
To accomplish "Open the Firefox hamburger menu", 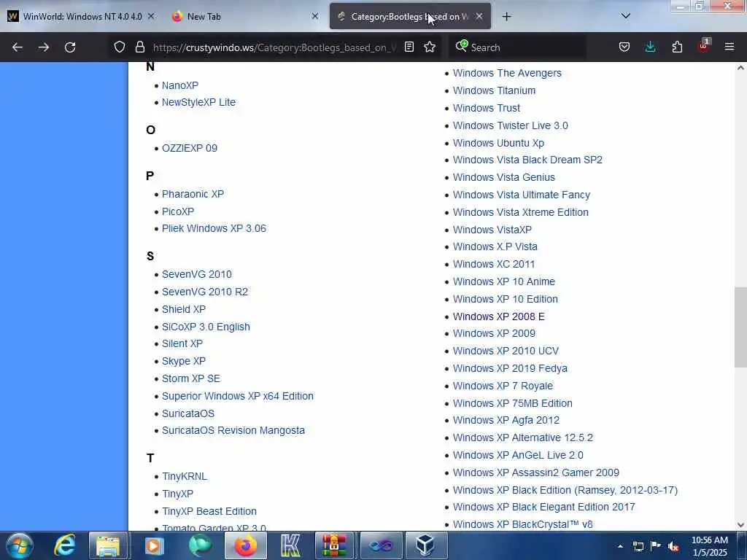I will pos(729,47).
